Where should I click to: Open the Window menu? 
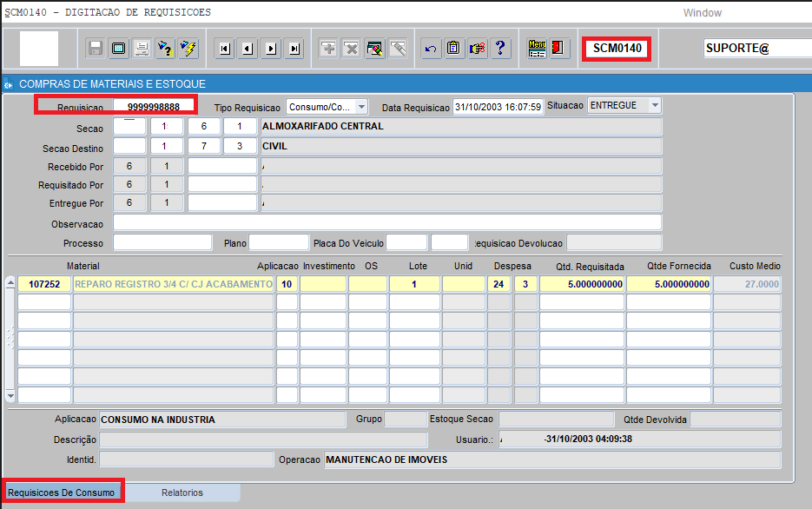point(703,13)
